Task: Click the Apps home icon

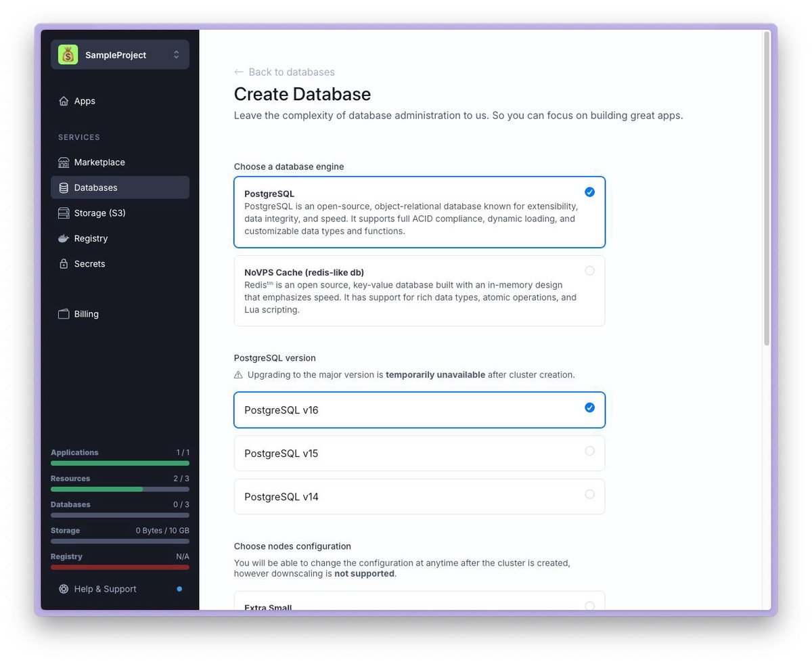Action: coord(64,101)
